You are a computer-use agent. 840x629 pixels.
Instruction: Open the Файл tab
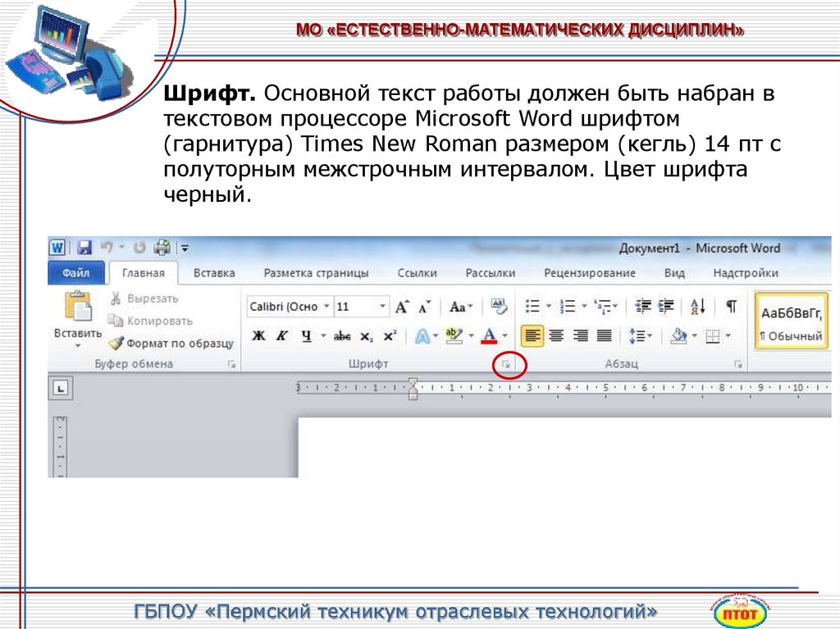pos(75,273)
